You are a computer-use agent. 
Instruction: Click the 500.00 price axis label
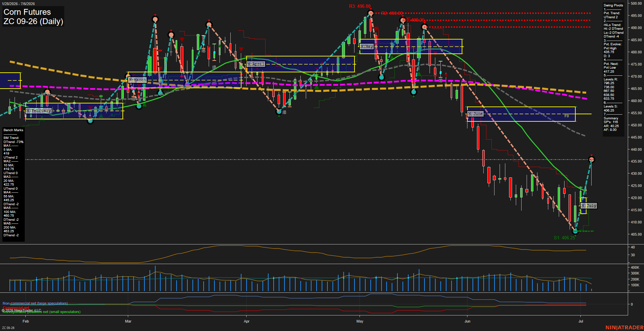click(x=636, y=3)
